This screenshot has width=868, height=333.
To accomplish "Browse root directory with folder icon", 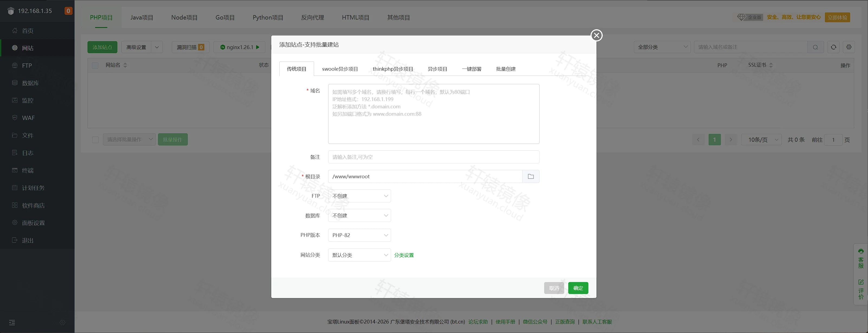I will click(531, 176).
